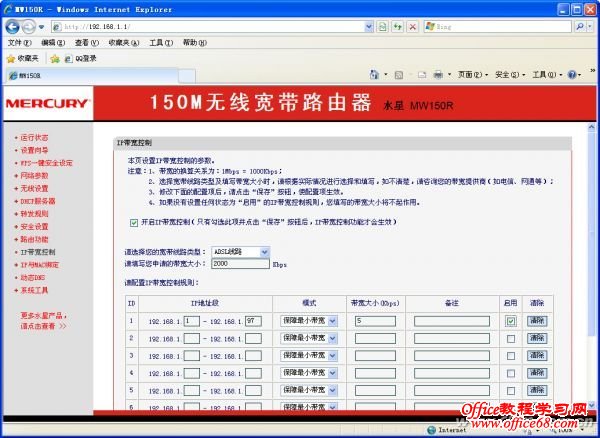The width and height of the screenshot is (600, 438).
Task: Open WPS一键安全设定 in the sidebar
Action: [46, 163]
